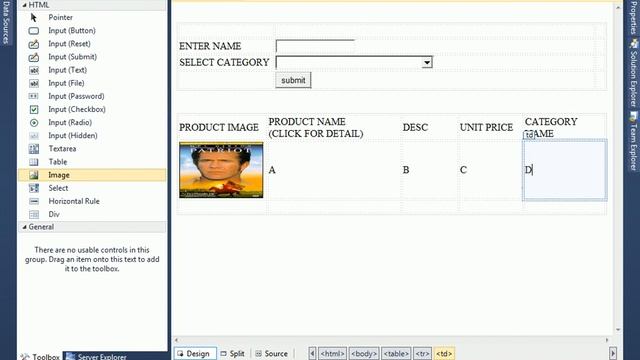640x360 pixels.
Task: Click the PRODUCT NAME (CLICK FOR DETAIL) header
Action: pyautogui.click(x=334, y=127)
